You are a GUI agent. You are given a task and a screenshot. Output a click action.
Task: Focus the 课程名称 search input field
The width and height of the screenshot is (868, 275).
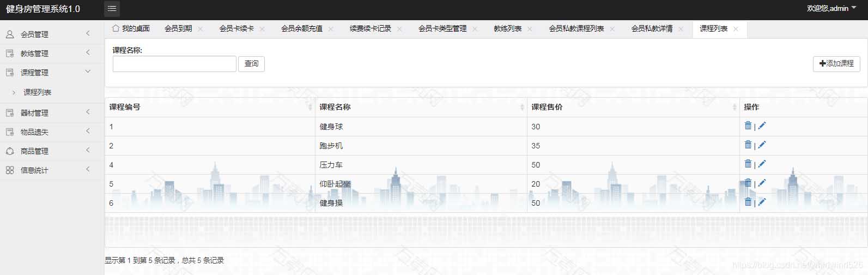click(x=174, y=64)
